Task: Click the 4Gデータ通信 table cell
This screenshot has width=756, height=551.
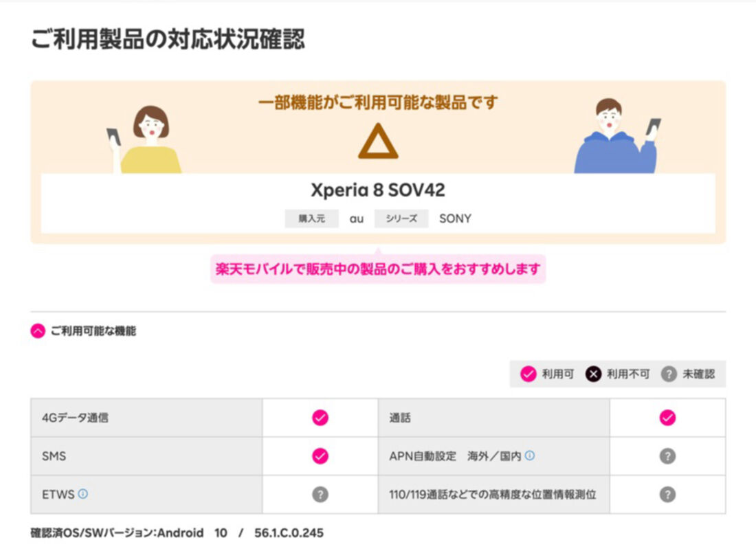Action: point(146,418)
